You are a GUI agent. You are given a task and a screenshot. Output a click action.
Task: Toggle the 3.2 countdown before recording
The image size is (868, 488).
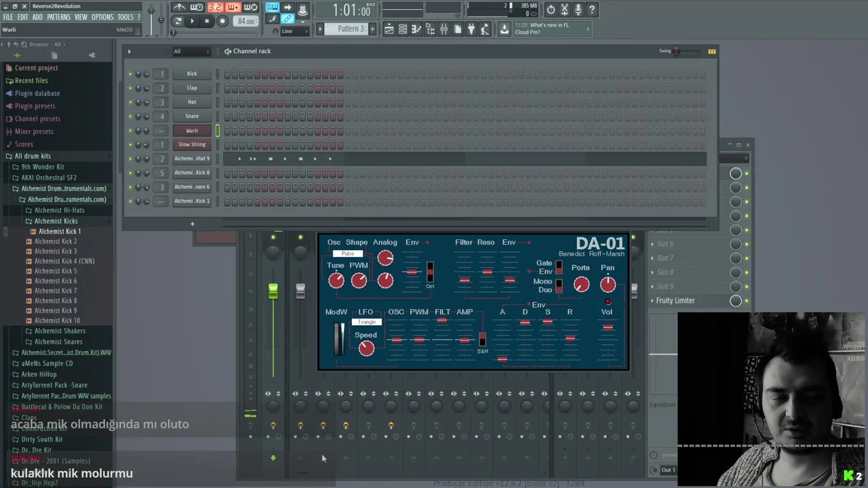pyautogui.click(x=215, y=7)
